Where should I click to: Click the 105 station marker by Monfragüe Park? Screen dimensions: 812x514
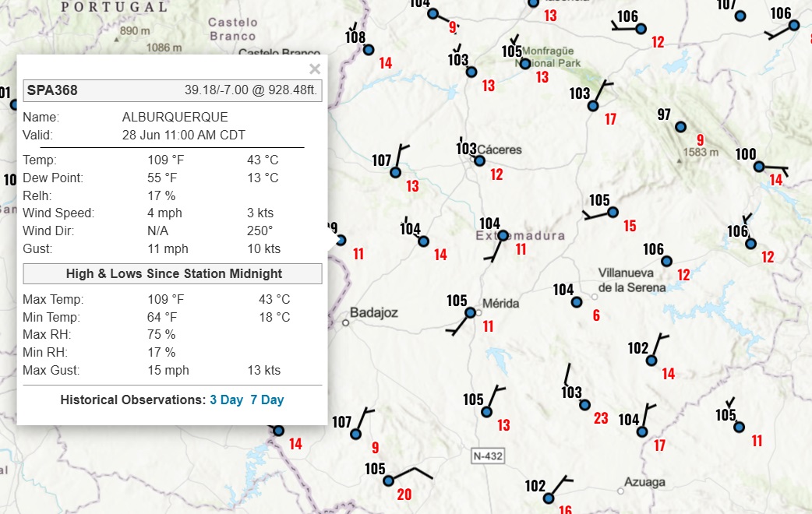pos(524,64)
